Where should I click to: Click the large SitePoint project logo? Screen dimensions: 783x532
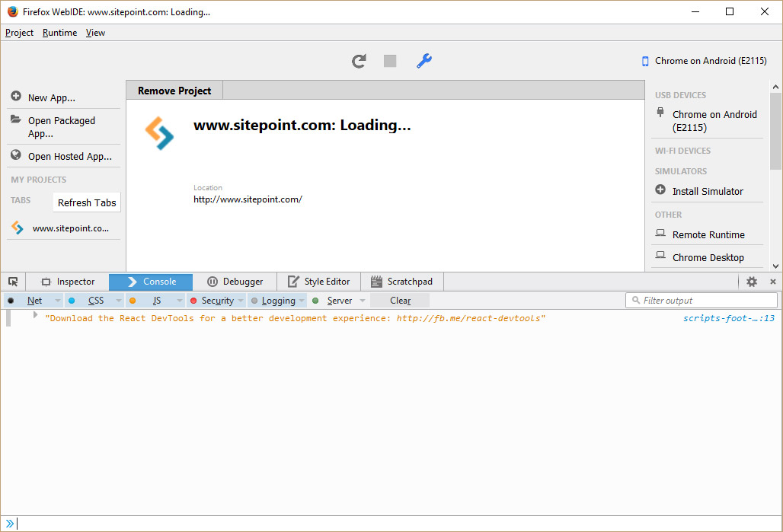159,133
